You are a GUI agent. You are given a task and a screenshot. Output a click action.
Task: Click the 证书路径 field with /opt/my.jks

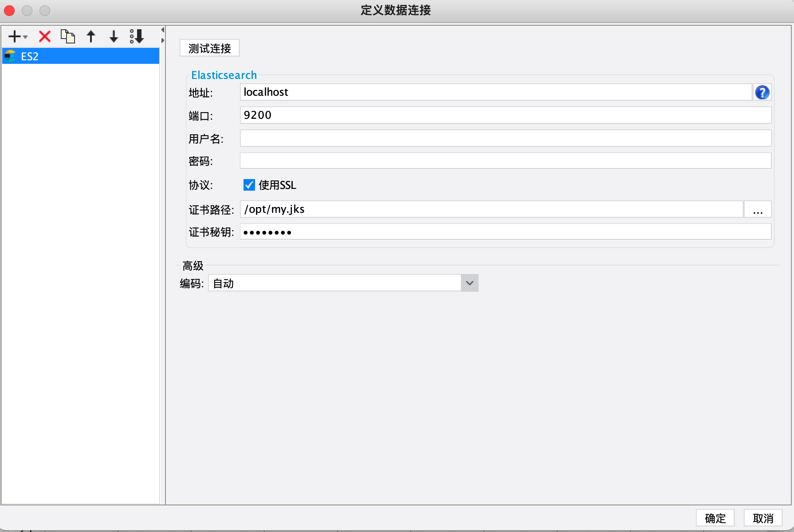[491, 209]
